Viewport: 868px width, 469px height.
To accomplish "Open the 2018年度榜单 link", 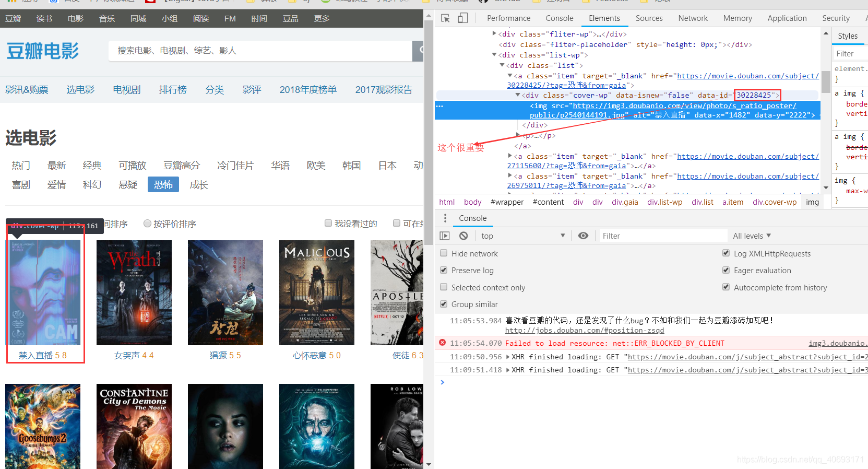I will coord(308,90).
